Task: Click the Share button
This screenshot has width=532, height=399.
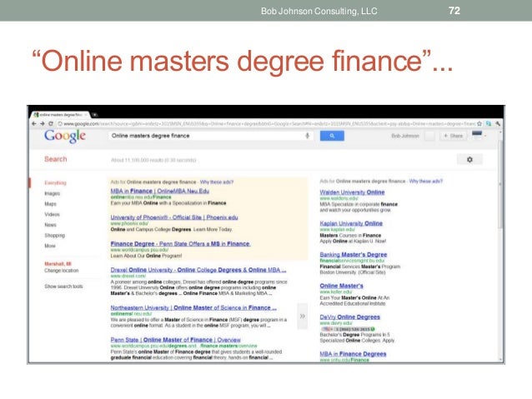Action: pyautogui.click(x=454, y=136)
